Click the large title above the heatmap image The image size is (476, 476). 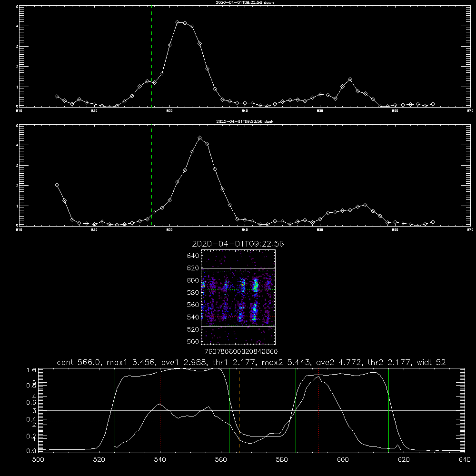[238, 244]
